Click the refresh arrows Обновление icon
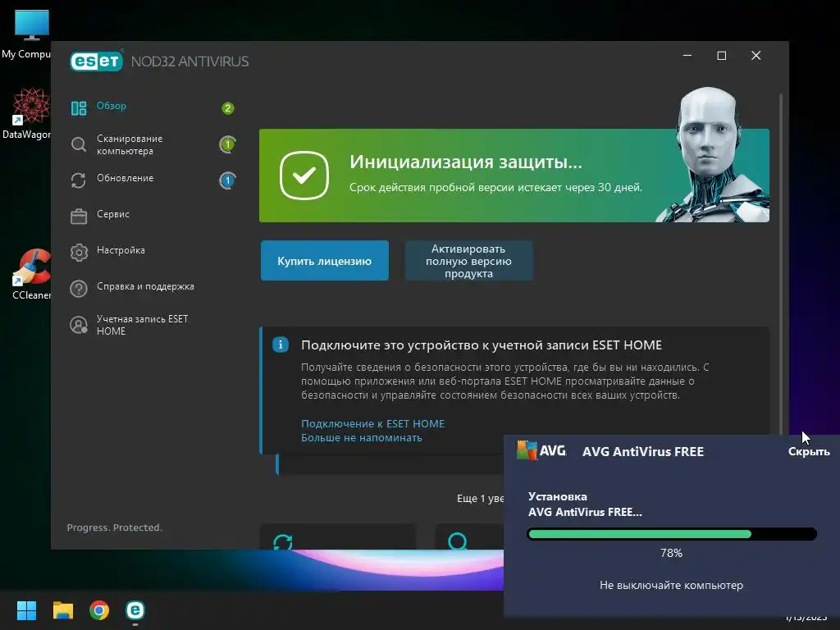This screenshot has width=840, height=630. [79, 180]
